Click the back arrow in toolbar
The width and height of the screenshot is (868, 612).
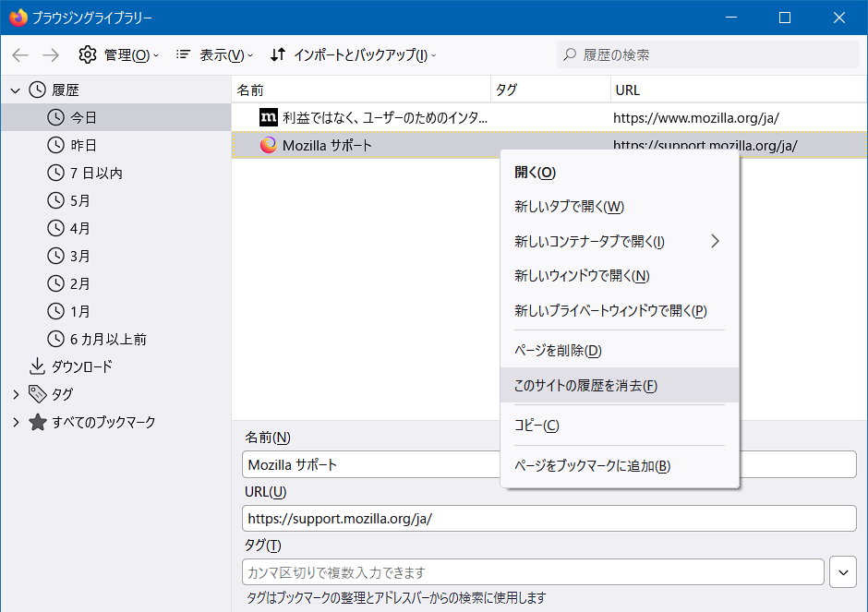click(20, 54)
